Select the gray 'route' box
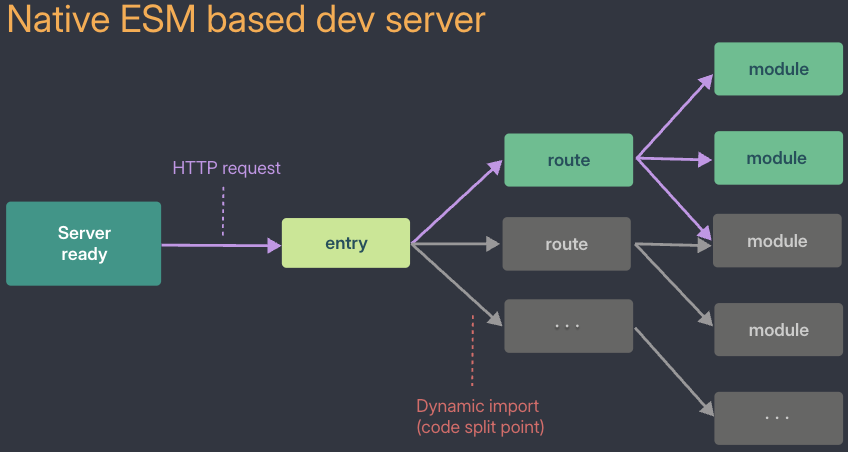Screen dimensions: 848x452 [567, 244]
